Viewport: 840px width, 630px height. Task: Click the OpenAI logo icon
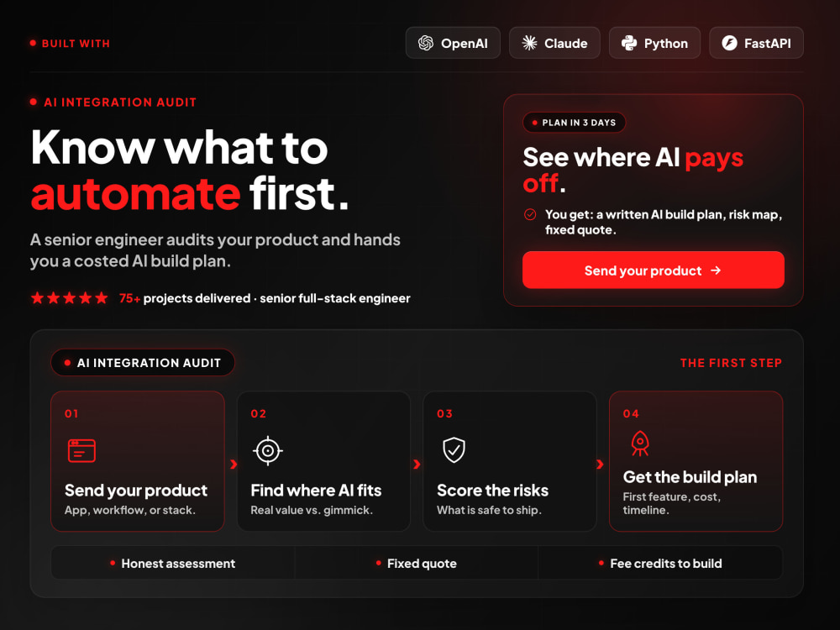point(426,43)
